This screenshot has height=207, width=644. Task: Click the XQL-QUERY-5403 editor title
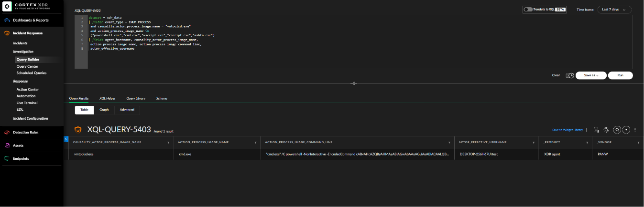87,10
